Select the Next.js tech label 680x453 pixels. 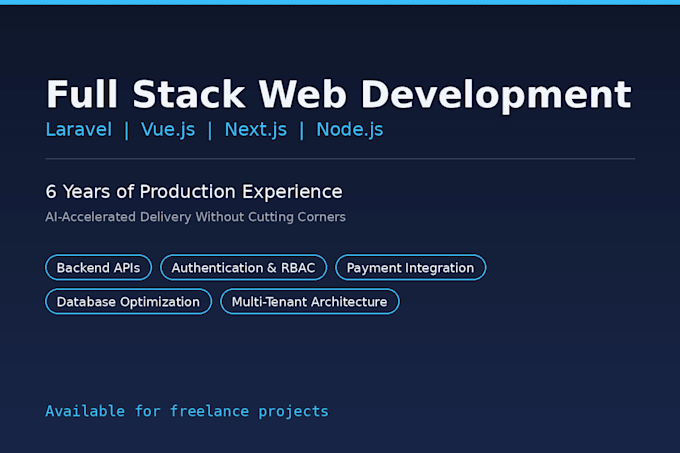pyautogui.click(x=255, y=130)
